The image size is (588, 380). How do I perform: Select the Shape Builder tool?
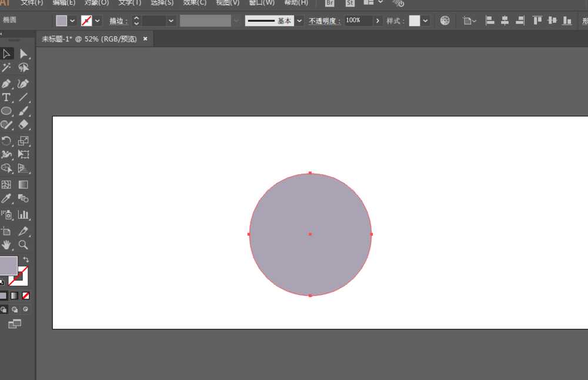[x=6, y=168]
